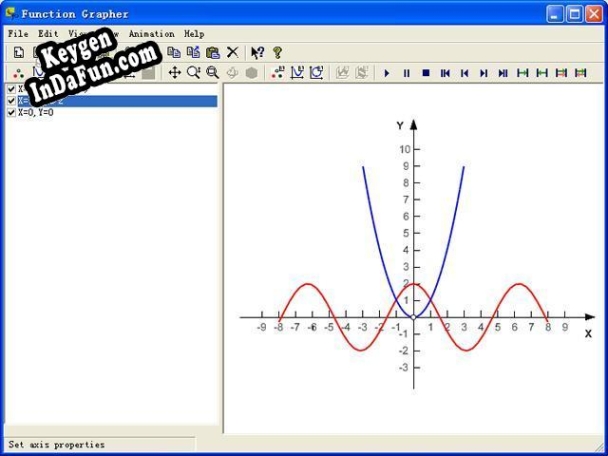This screenshot has height=456, width=608.
Task: Click the origin point on the graph
Action: [x=413, y=317]
